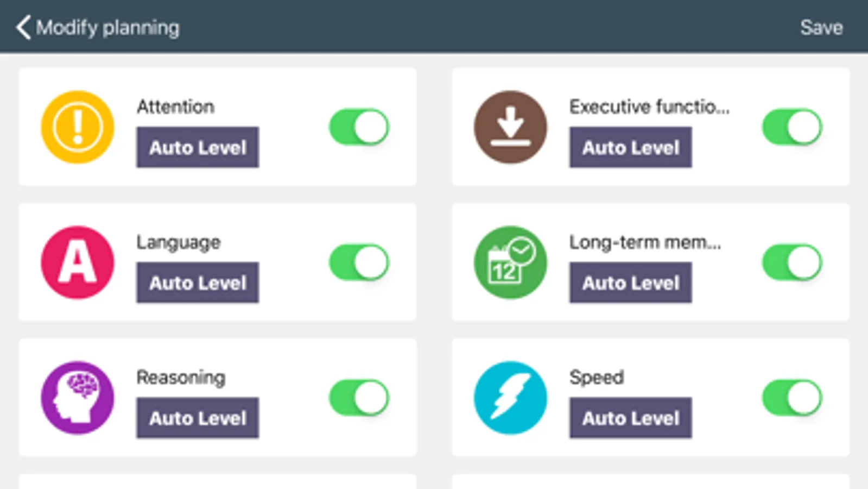Viewport: 868px width, 489px height.
Task: Open Auto Level selector for Speed
Action: point(630,418)
